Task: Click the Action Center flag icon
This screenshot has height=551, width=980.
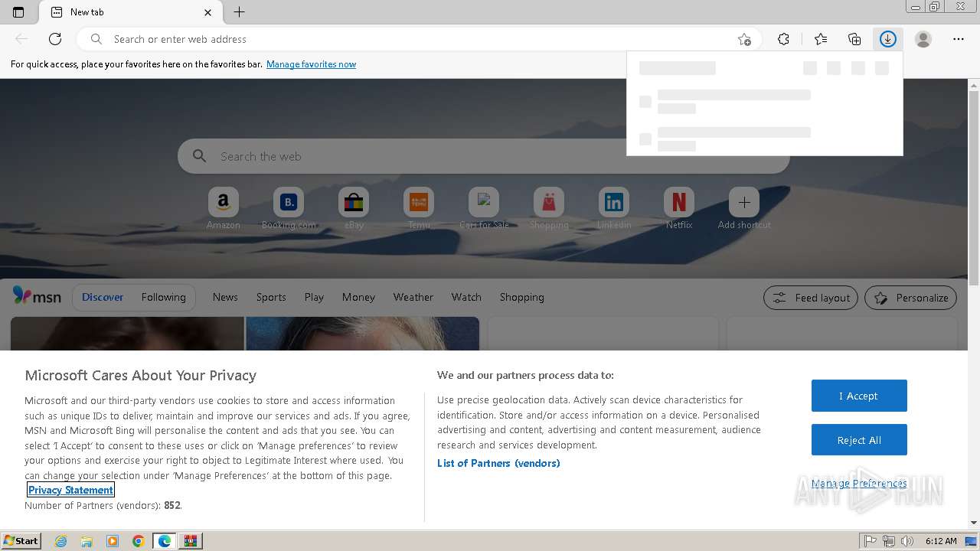Action: pyautogui.click(x=871, y=541)
